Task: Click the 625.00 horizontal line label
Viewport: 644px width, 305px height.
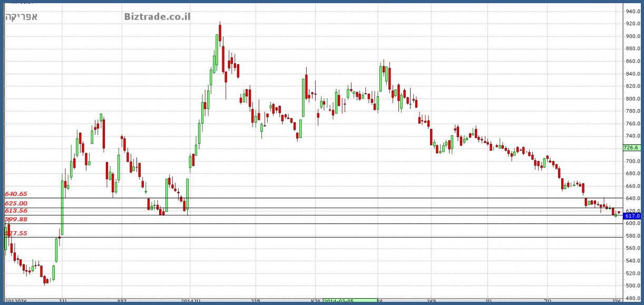Action: point(15,203)
